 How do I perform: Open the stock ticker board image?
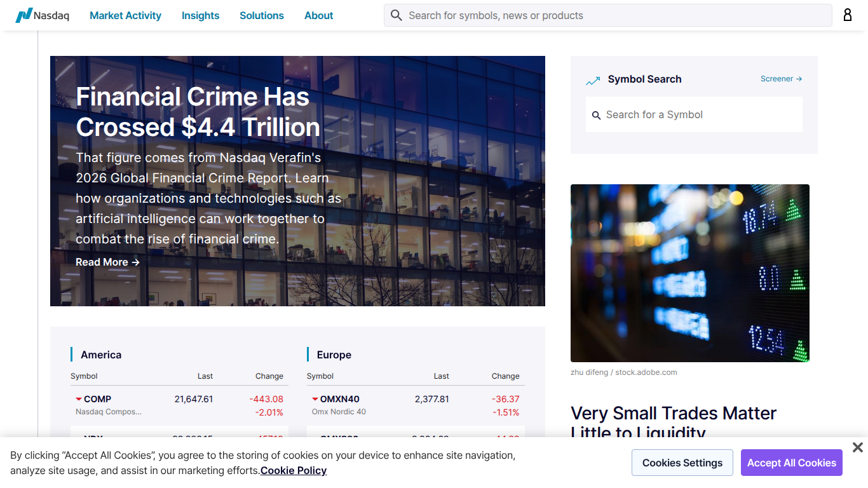point(690,273)
